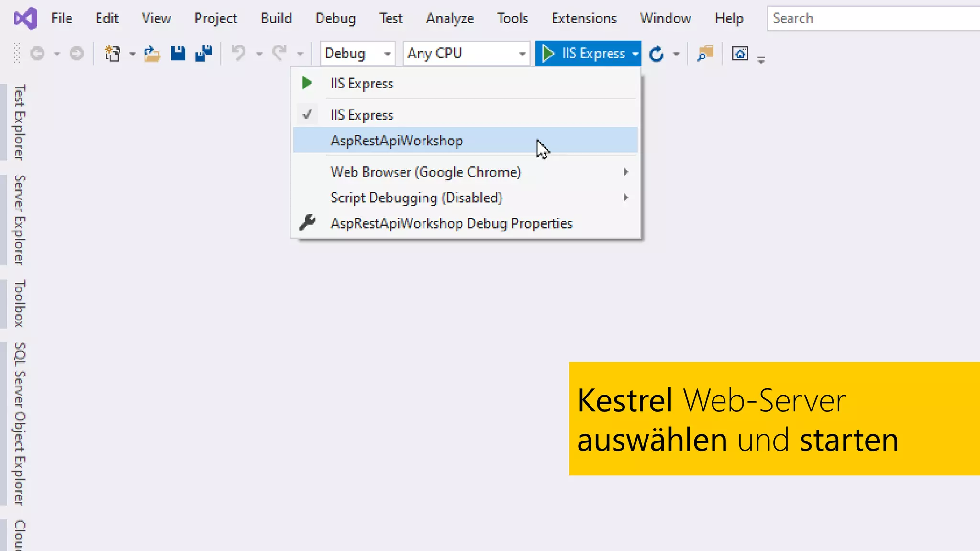Open the dropdown arrow beside Refresh icon
This screenshot has height=551, width=980.
click(676, 54)
